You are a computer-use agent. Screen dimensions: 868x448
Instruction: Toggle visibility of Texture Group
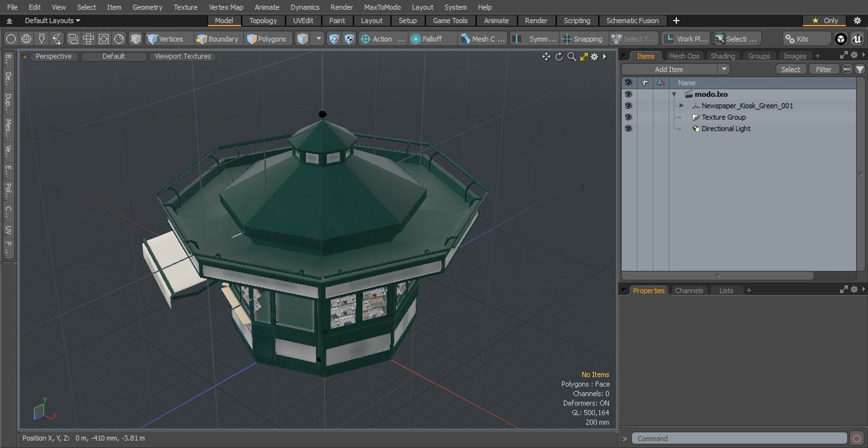tap(628, 117)
